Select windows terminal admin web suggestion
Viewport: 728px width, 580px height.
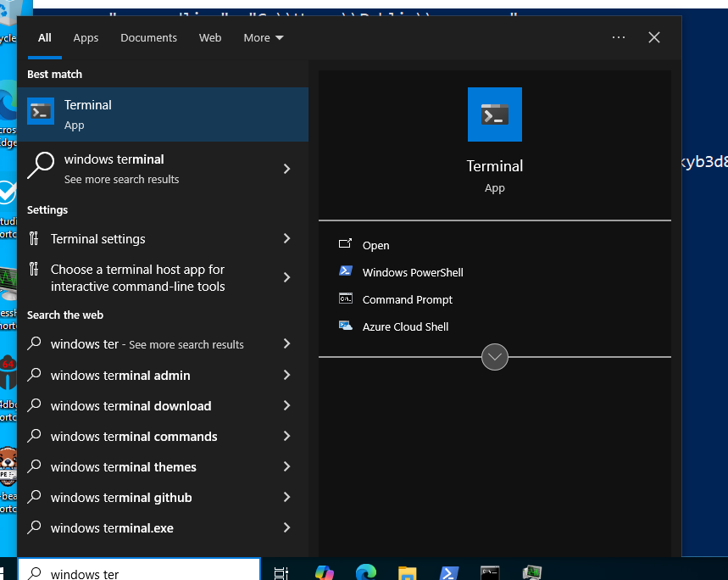point(163,375)
